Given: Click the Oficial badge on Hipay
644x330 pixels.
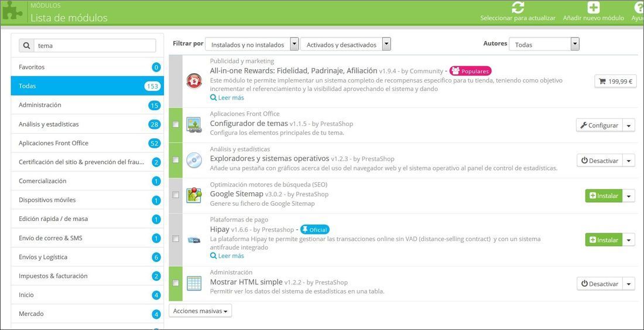Looking at the screenshot, I should [x=314, y=230].
